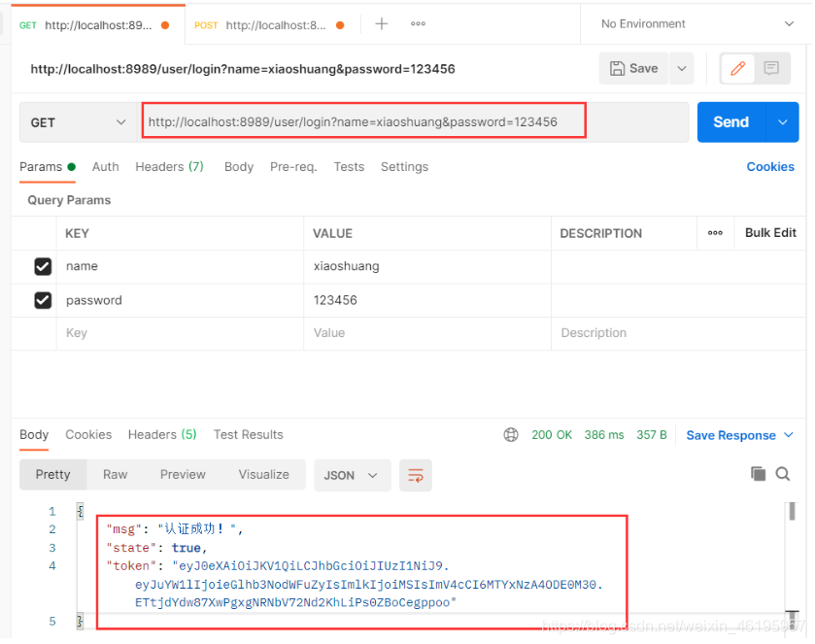Open Cookies via the link
Viewport: 815px width, 644px height.
[x=770, y=167]
